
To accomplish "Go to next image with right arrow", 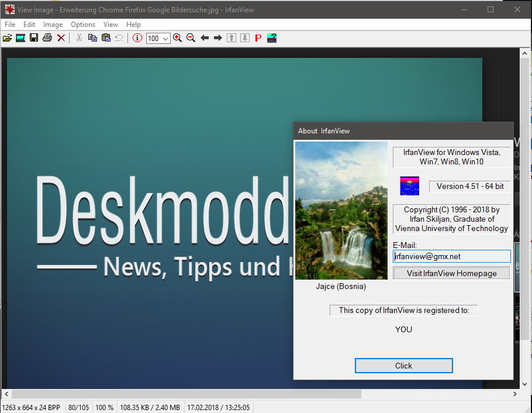I will click(x=218, y=37).
